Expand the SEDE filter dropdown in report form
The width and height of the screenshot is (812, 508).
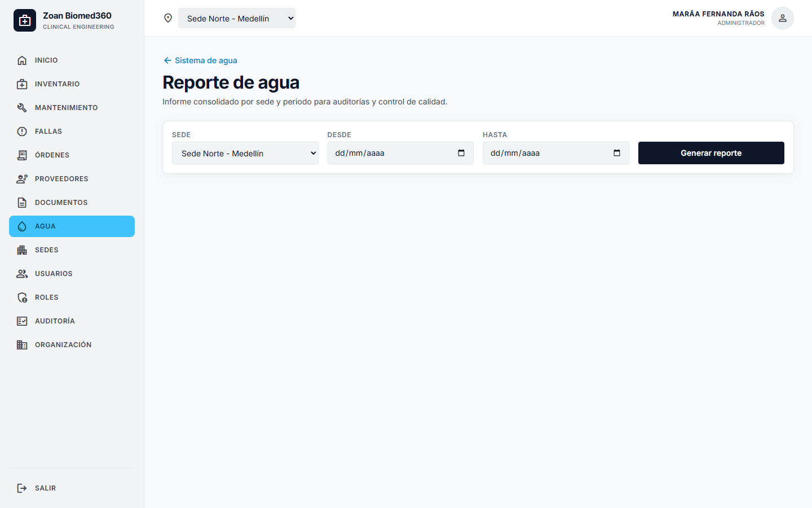click(245, 153)
